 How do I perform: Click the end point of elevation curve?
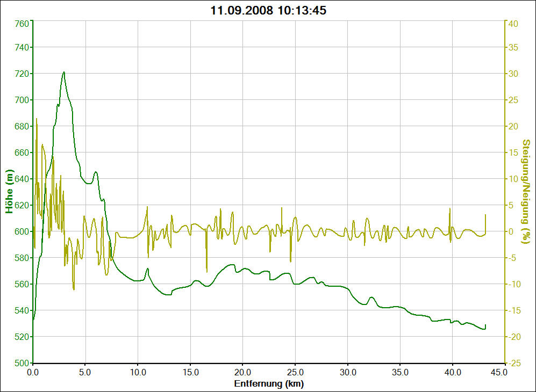[x=485, y=325]
